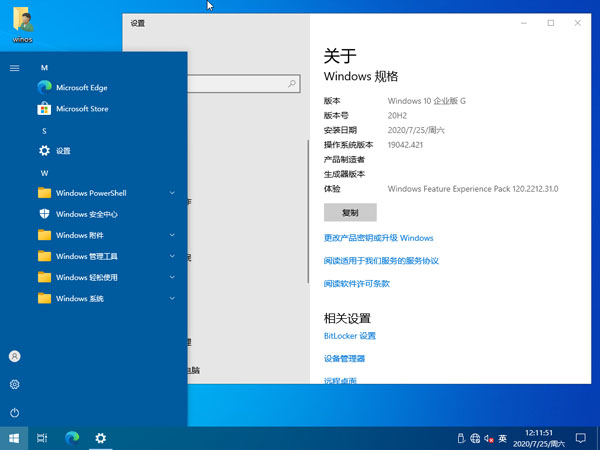Select Windows Feature Experience Pack text
This screenshot has width=600, height=450.
pos(473,189)
